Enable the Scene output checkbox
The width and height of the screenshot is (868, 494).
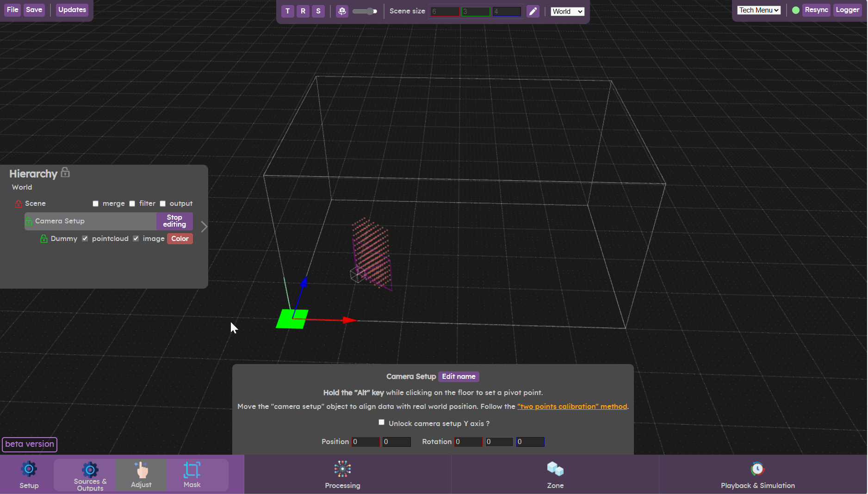click(x=163, y=204)
